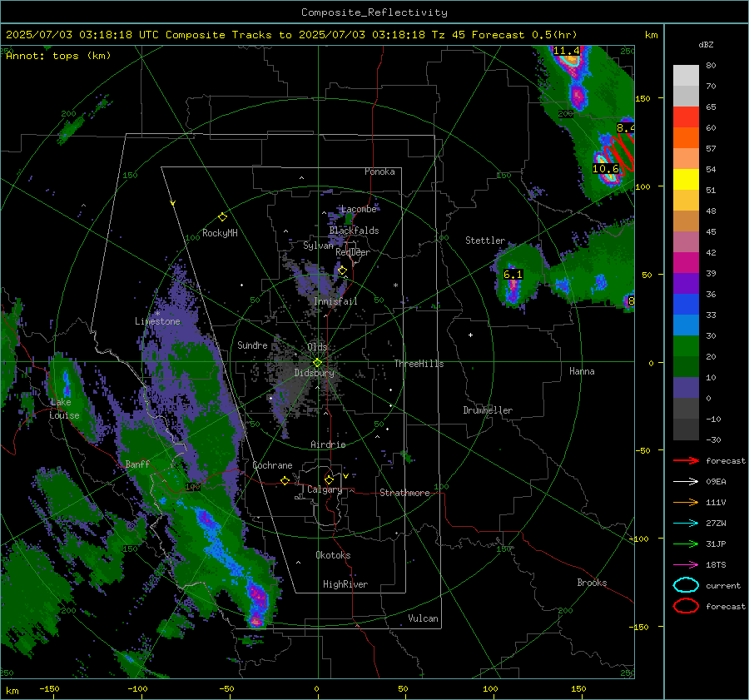Click the red forecast ellipse legend icon
This screenshot has width=749, height=700.
(686, 606)
